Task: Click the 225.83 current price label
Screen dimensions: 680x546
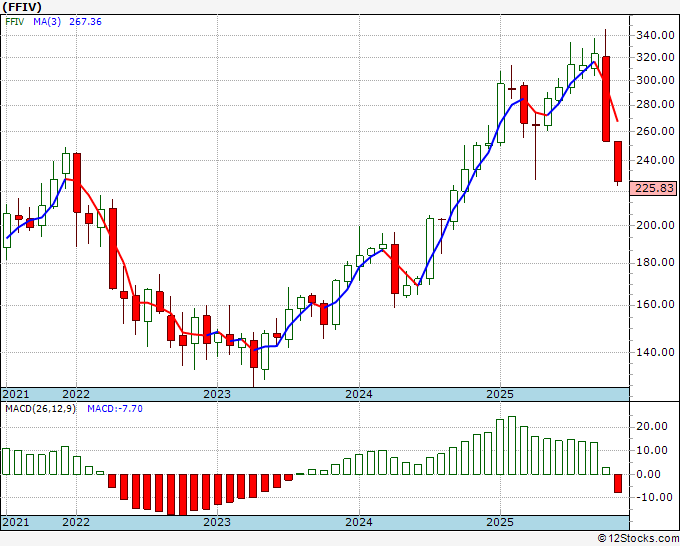Action: (x=655, y=188)
